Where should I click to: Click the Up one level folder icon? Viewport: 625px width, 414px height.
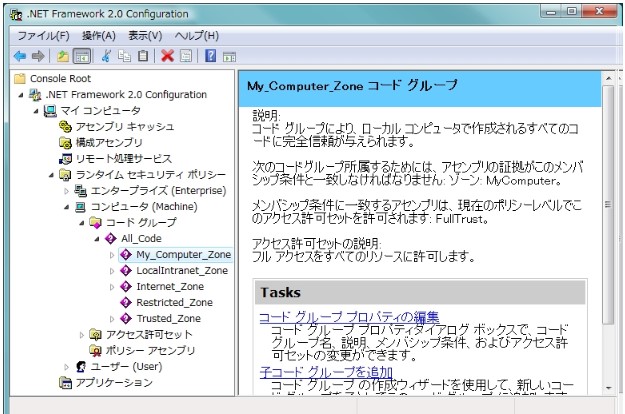[x=63, y=56]
